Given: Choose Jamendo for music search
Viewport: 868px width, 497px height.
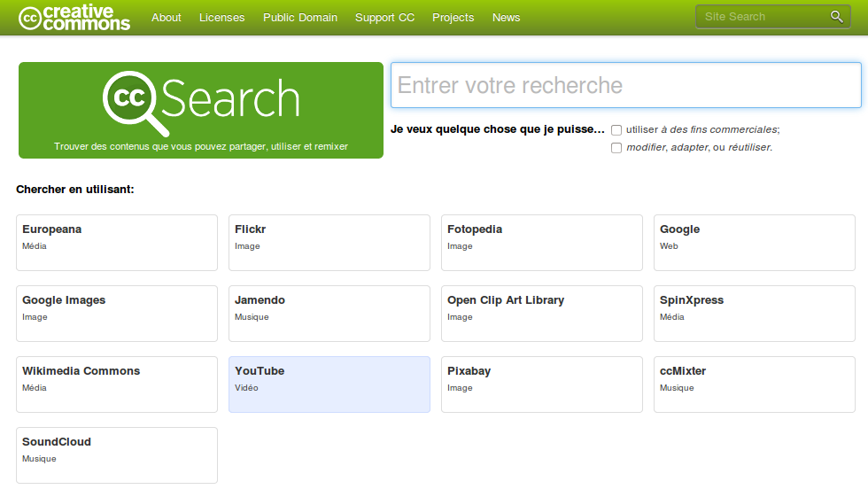Looking at the screenshot, I should (x=329, y=314).
